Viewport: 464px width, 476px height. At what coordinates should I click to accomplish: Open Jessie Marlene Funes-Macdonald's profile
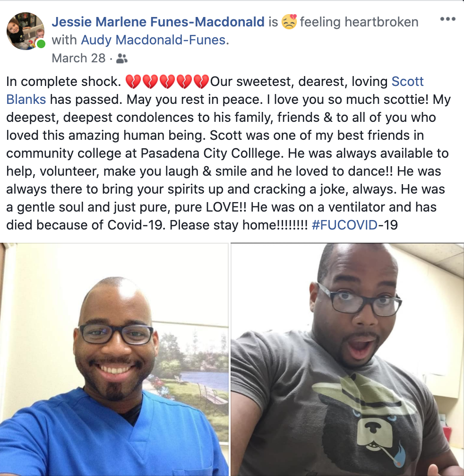click(158, 22)
